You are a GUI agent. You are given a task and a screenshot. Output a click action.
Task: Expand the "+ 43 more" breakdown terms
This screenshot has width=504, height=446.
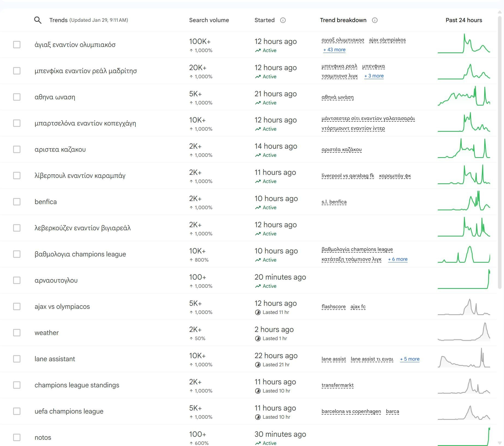[x=334, y=50]
